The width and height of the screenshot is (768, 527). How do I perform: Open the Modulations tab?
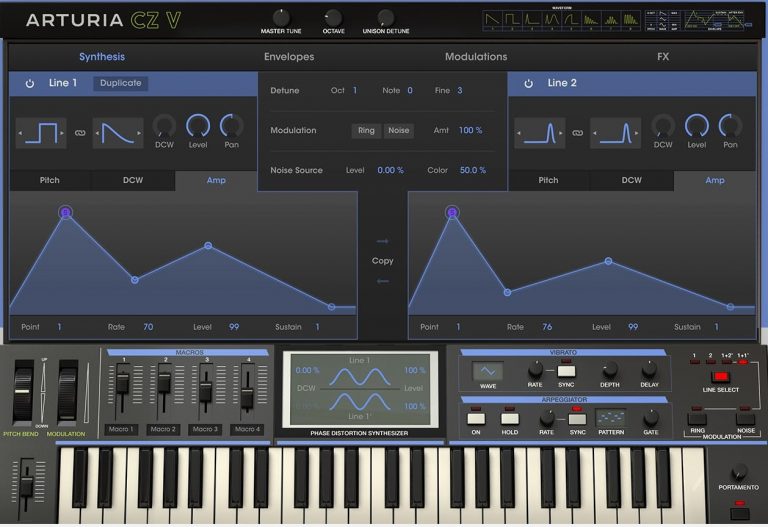point(476,57)
